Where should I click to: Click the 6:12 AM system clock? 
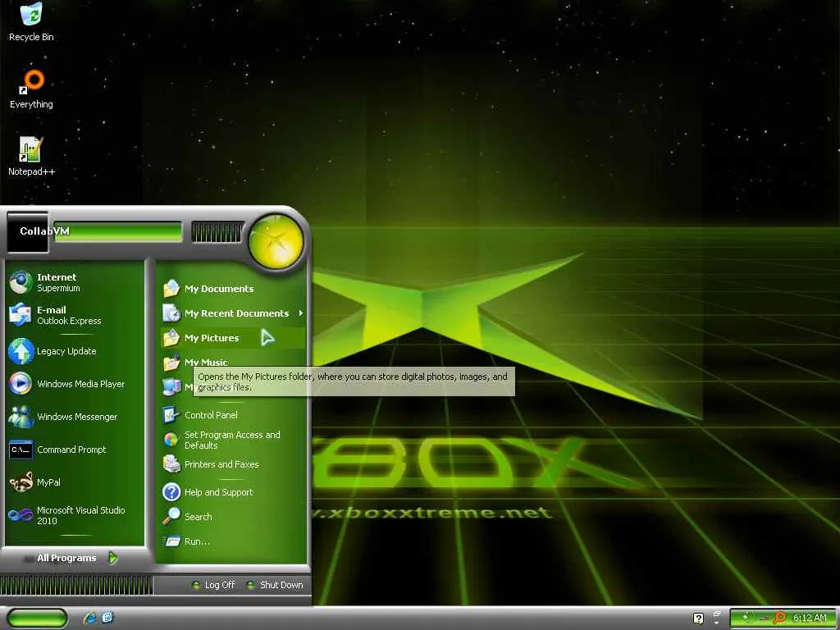click(x=810, y=619)
